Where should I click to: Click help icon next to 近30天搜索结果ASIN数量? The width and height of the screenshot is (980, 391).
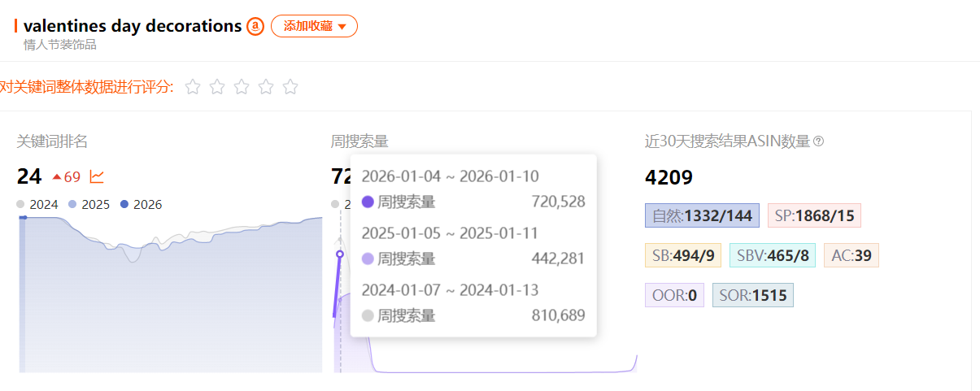point(818,141)
